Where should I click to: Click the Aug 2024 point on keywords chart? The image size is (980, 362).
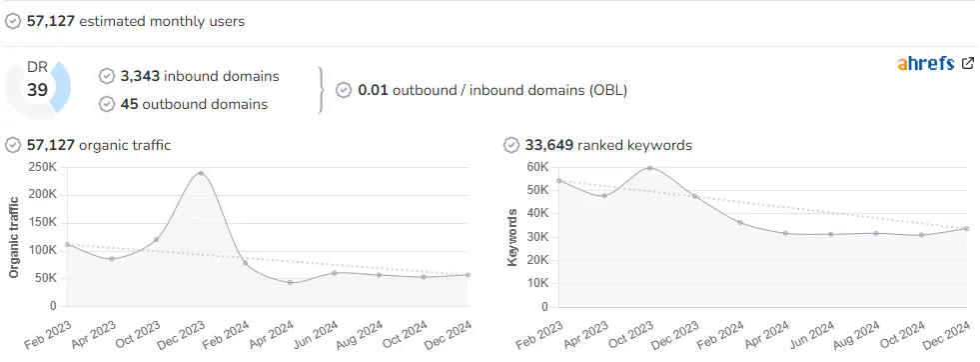876,233
